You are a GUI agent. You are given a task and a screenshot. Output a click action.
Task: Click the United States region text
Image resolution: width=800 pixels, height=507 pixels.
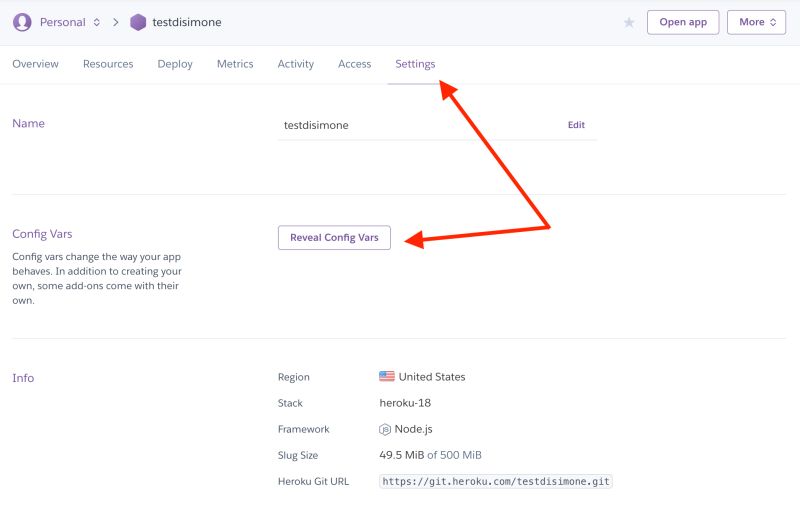tap(432, 377)
